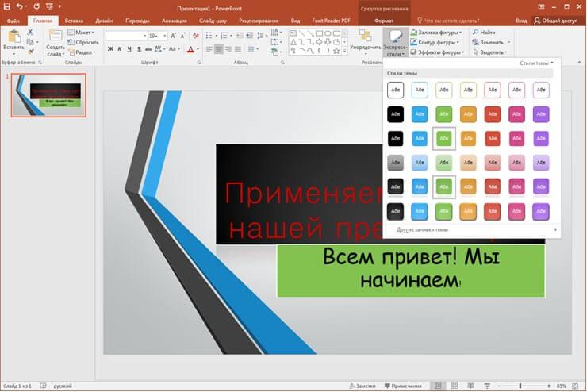Click the Заменить replace button
Screen dimensions: 587x392
(x=490, y=42)
